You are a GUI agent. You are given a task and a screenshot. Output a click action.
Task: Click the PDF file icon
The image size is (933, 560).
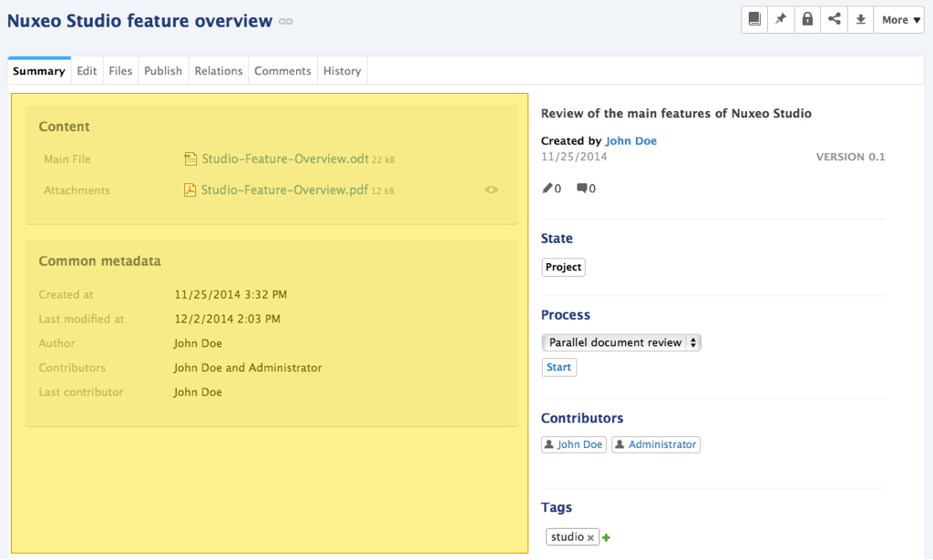tap(190, 189)
